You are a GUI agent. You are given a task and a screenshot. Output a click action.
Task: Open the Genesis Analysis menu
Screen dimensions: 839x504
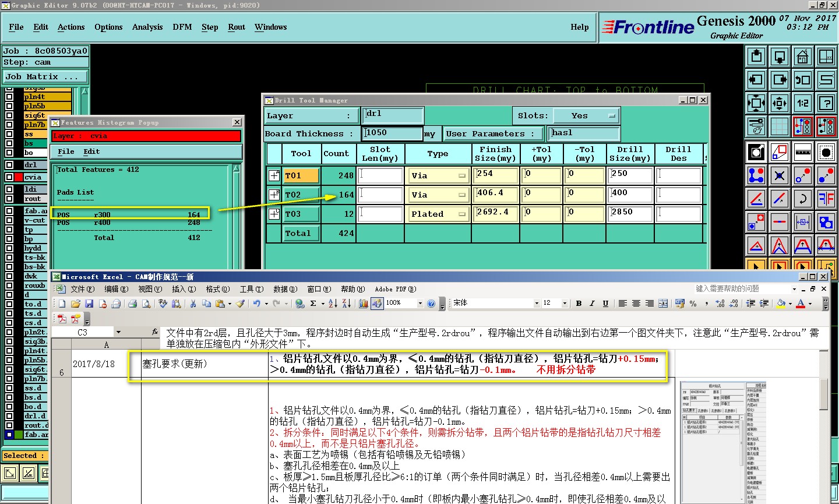click(x=147, y=27)
